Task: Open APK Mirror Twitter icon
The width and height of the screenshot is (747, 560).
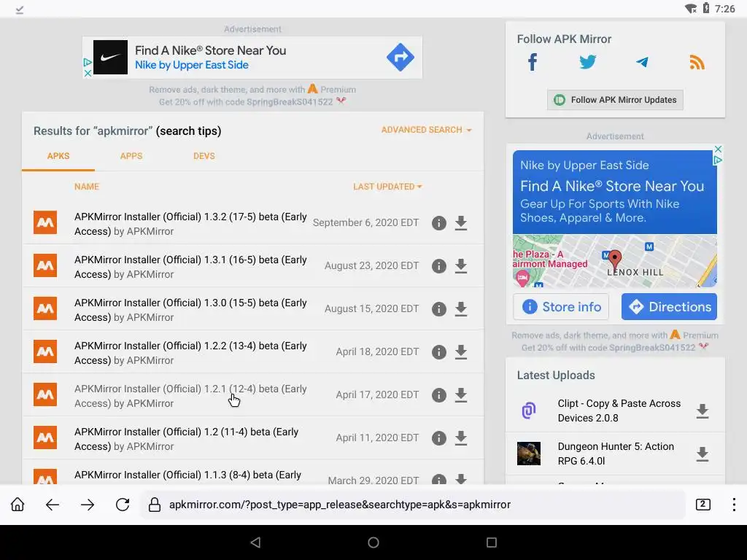Action: (x=587, y=62)
